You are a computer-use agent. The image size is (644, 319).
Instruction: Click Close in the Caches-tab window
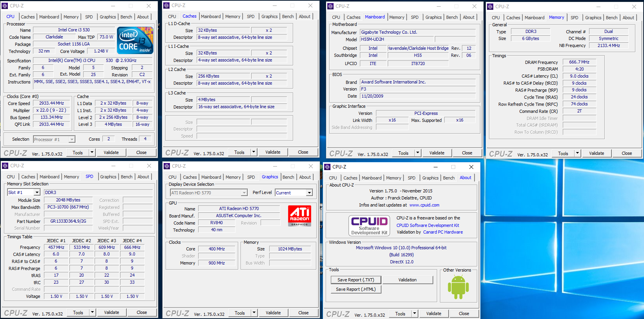303,152
